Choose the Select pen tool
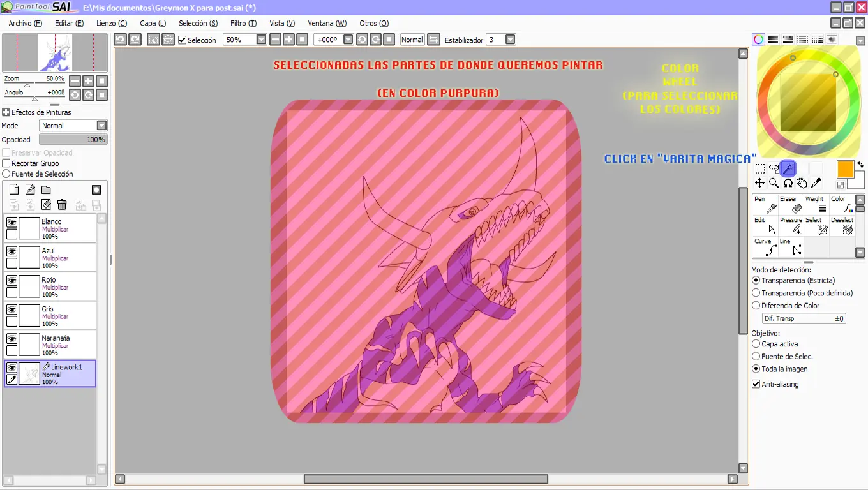 (816, 225)
